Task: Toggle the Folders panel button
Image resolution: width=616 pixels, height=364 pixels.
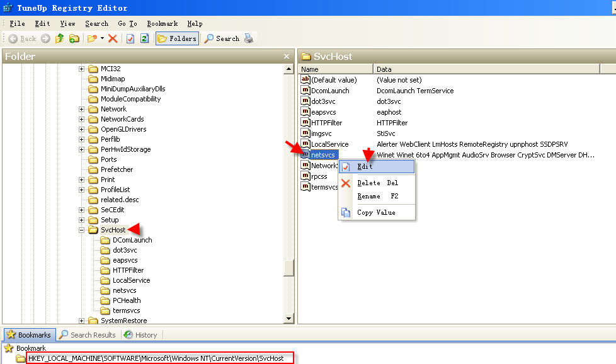Action: 177,38
